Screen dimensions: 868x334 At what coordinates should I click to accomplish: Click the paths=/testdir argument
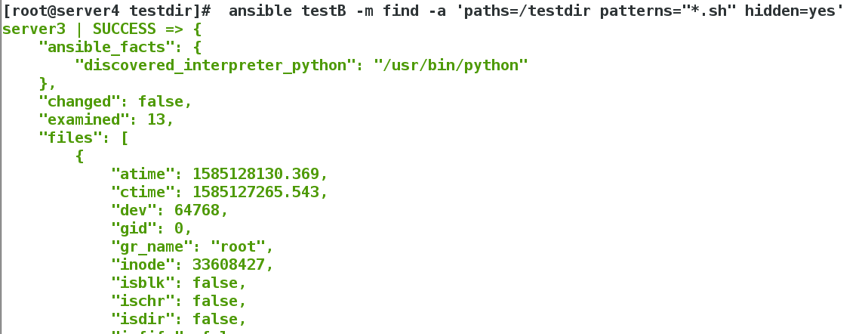tap(527, 11)
